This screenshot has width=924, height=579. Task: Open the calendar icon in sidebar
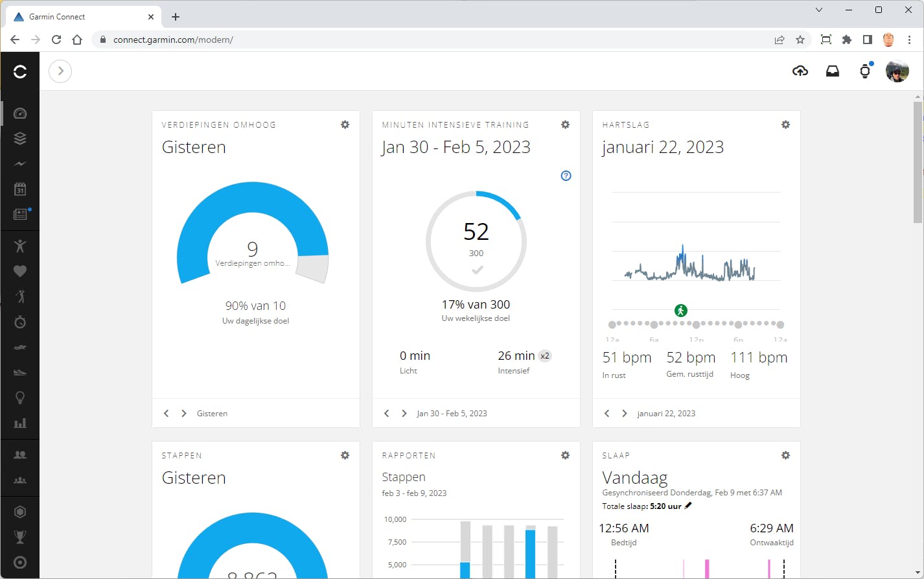pyautogui.click(x=20, y=189)
